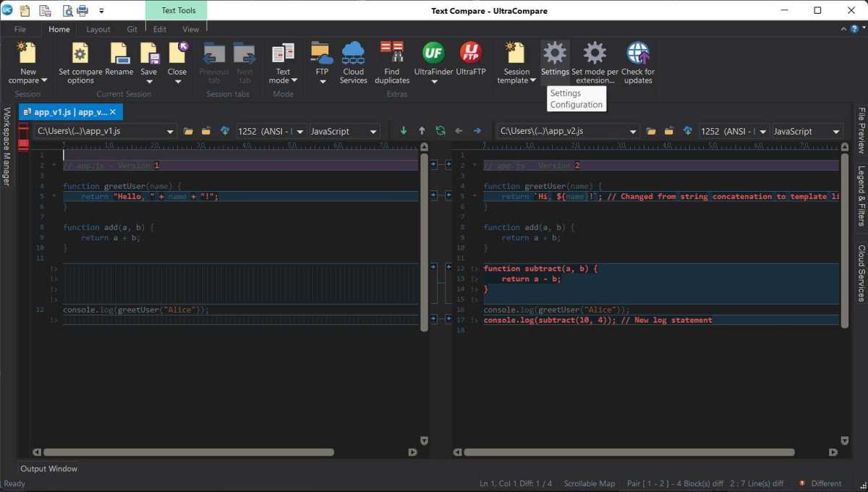Click the Refresh compare icon

[440, 131]
